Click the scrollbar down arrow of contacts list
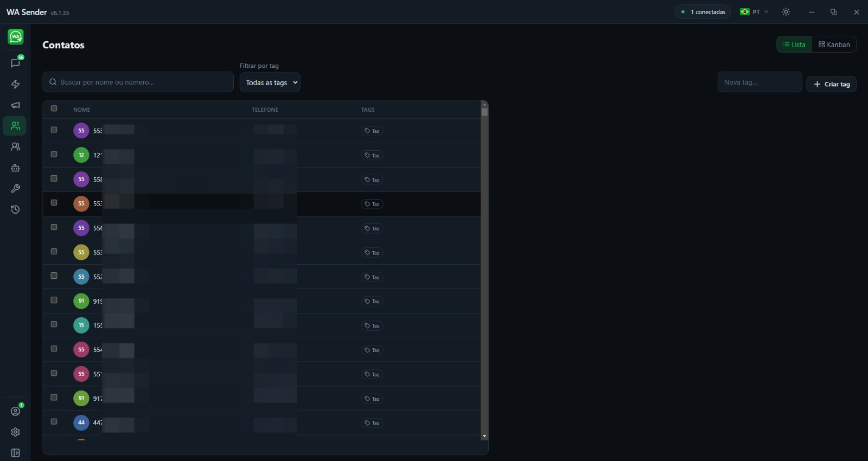The height and width of the screenshot is (461, 868). (x=484, y=436)
